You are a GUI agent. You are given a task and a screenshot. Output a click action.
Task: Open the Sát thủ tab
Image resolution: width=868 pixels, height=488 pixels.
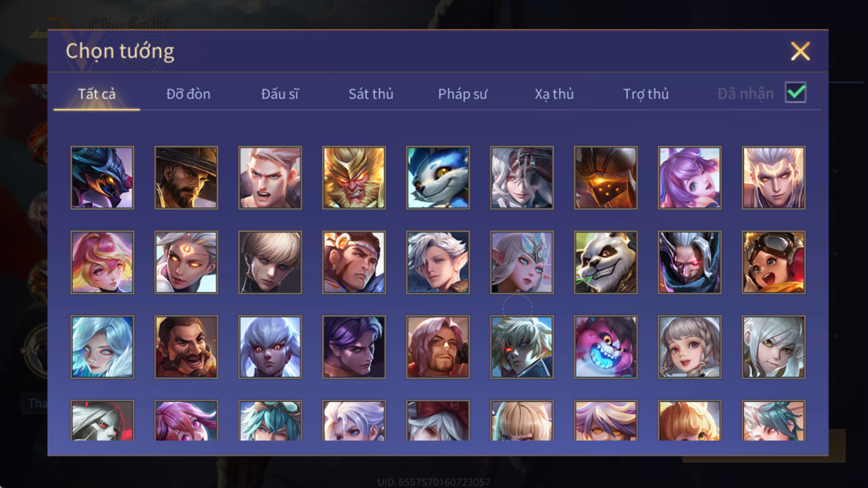coord(371,94)
